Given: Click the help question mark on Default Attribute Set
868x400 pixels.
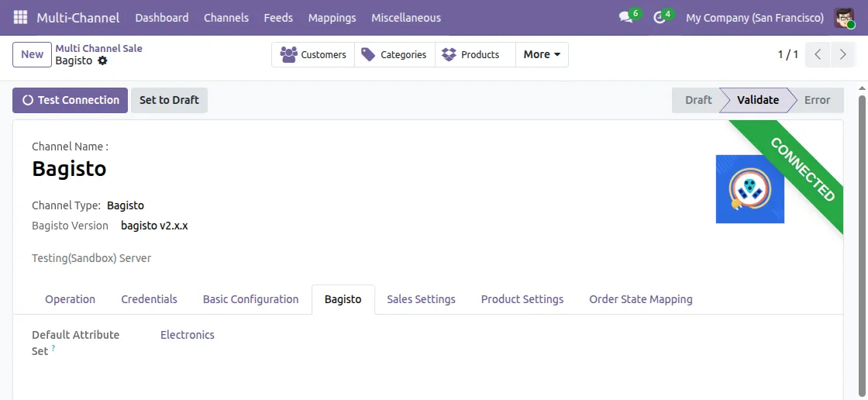Looking at the screenshot, I should click(53, 348).
